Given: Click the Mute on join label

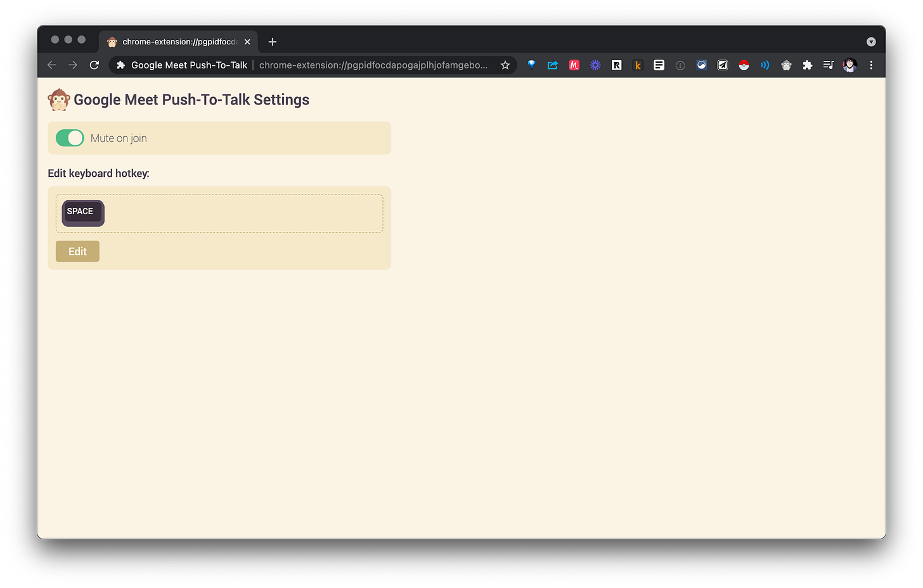Looking at the screenshot, I should [x=119, y=138].
